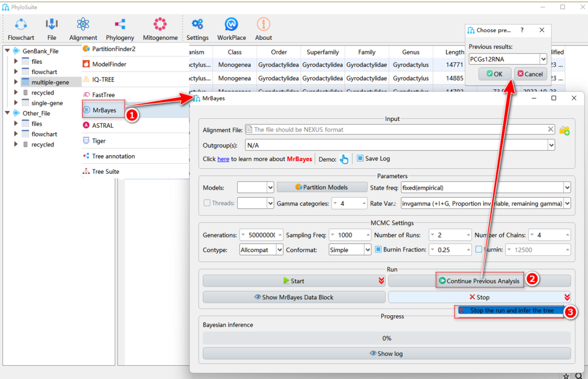The height and width of the screenshot is (379, 588).
Task: Click the Bayesian inference progress bar
Action: click(387, 338)
